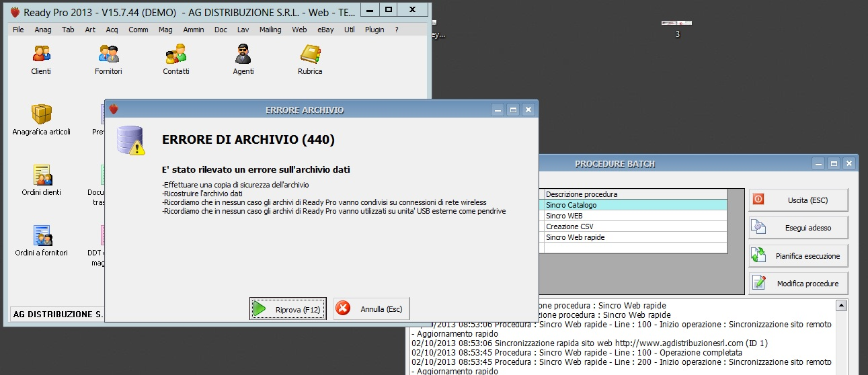Click Annulla (Esc) button
This screenshot has height=375, width=868.
(x=372, y=309)
